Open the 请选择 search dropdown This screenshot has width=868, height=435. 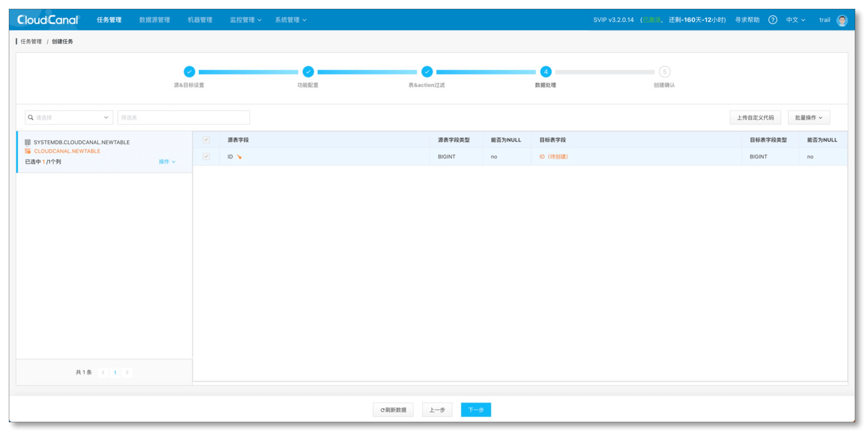coord(69,118)
